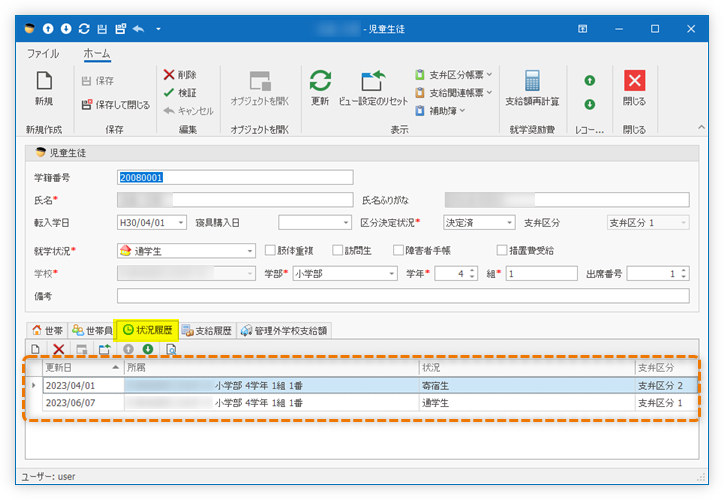The width and height of the screenshot is (724, 500).
Task: Click new row icon in history toolbar
Action: tap(36, 349)
